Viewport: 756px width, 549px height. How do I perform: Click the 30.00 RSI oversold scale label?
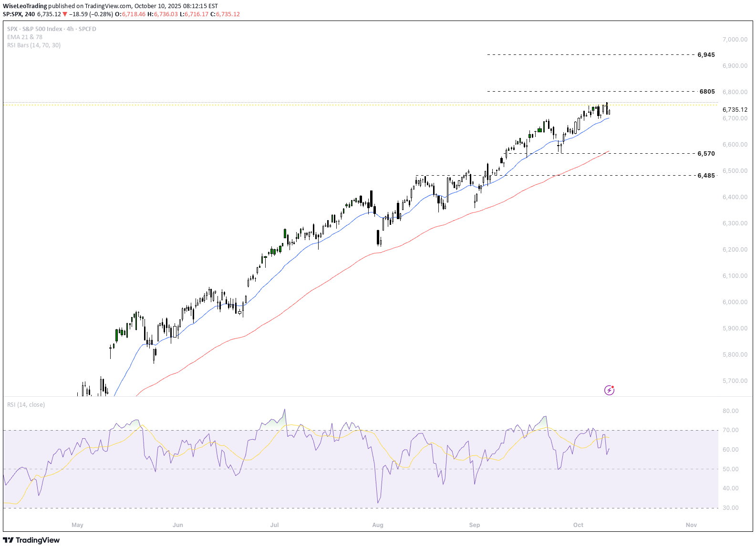point(730,508)
